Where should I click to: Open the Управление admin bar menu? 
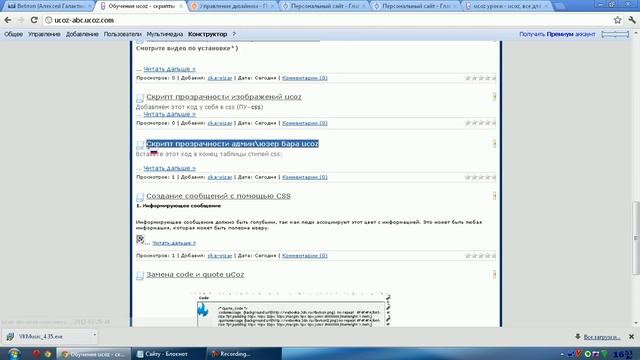pyautogui.click(x=44, y=34)
